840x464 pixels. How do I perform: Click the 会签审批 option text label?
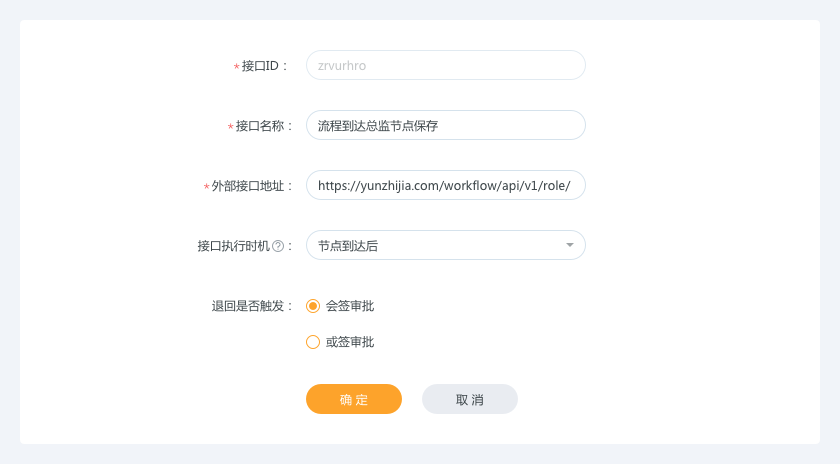pyautogui.click(x=350, y=306)
